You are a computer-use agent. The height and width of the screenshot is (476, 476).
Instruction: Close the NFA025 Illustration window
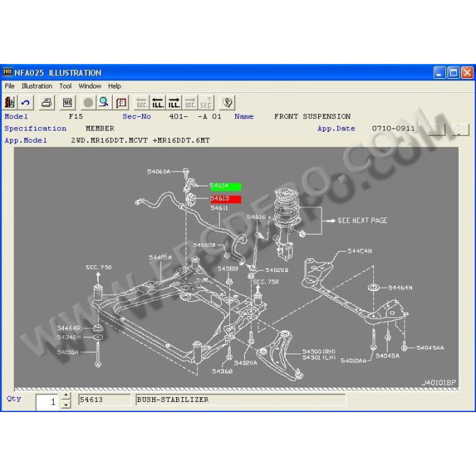(x=468, y=73)
